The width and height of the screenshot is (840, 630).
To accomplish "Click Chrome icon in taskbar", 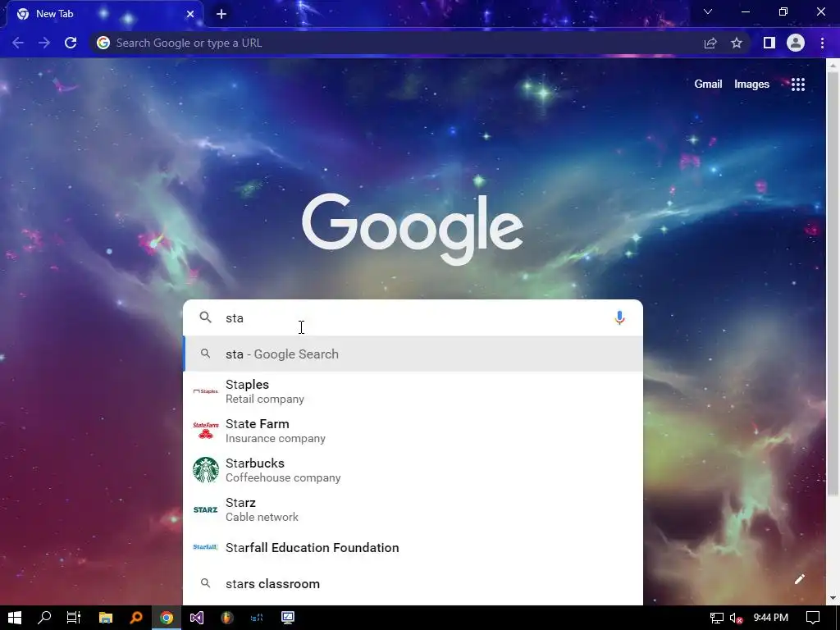I will [167, 618].
